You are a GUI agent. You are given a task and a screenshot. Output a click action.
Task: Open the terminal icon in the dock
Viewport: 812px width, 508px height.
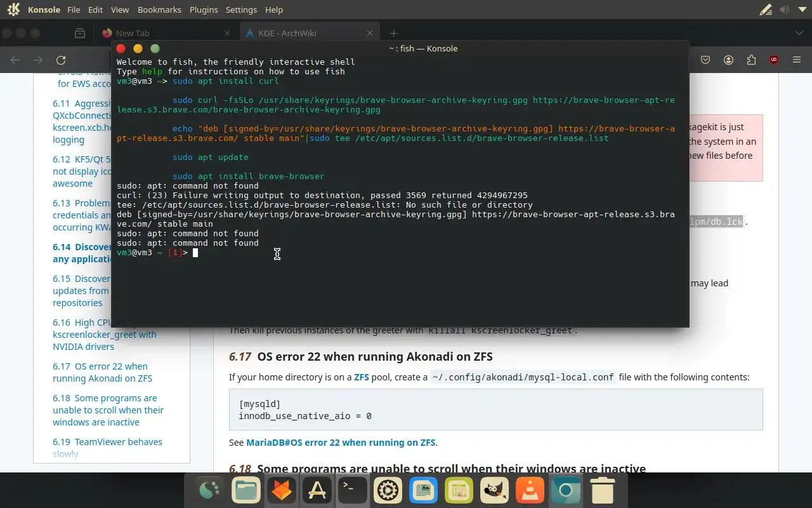[352, 490]
